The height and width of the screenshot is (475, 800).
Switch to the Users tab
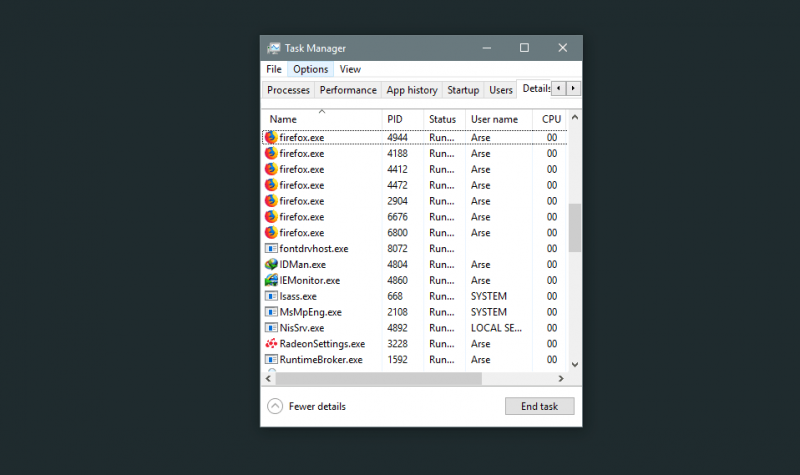[x=501, y=90]
